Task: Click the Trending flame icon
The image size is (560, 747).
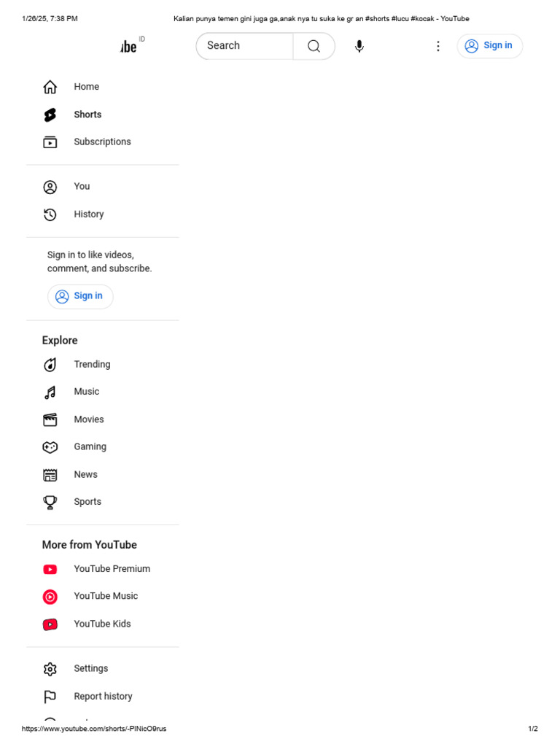Action: 50,365
